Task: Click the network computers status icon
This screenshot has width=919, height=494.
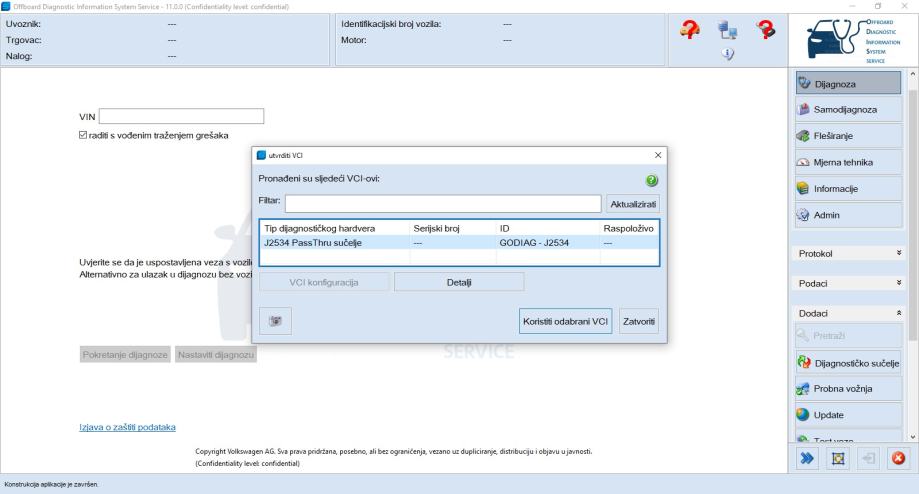Action: 727,29
